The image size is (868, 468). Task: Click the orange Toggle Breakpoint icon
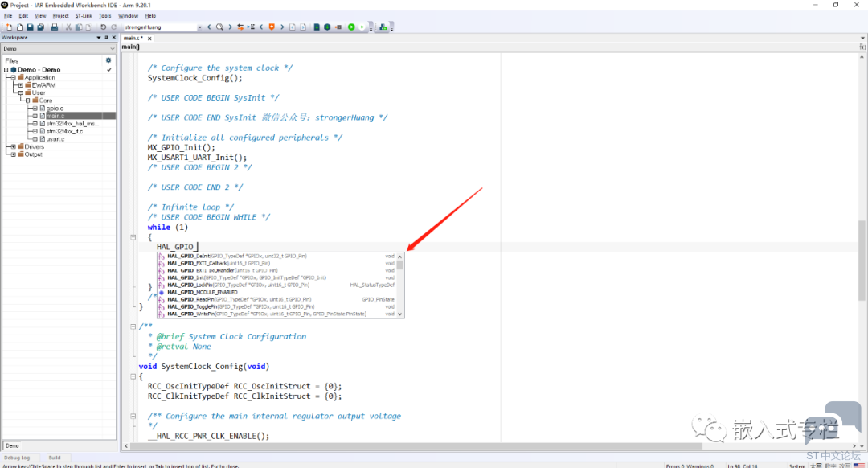tap(271, 27)
